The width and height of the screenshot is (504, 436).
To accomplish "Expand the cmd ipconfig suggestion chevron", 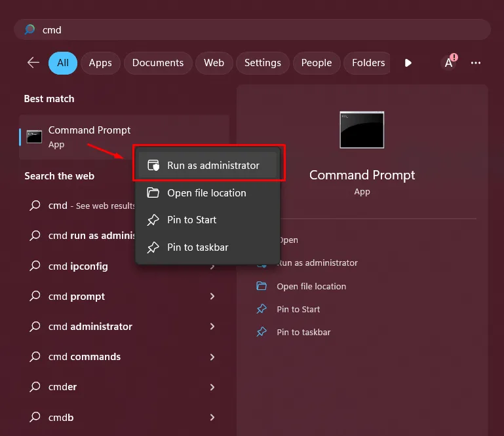I will (x=212, y=266).
